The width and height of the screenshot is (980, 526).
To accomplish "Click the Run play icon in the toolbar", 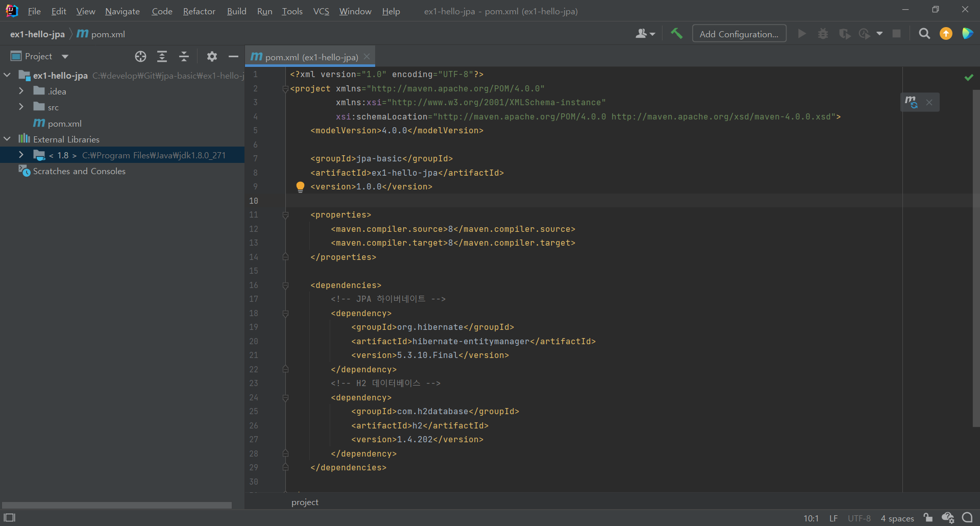I will tap(802, 34).
